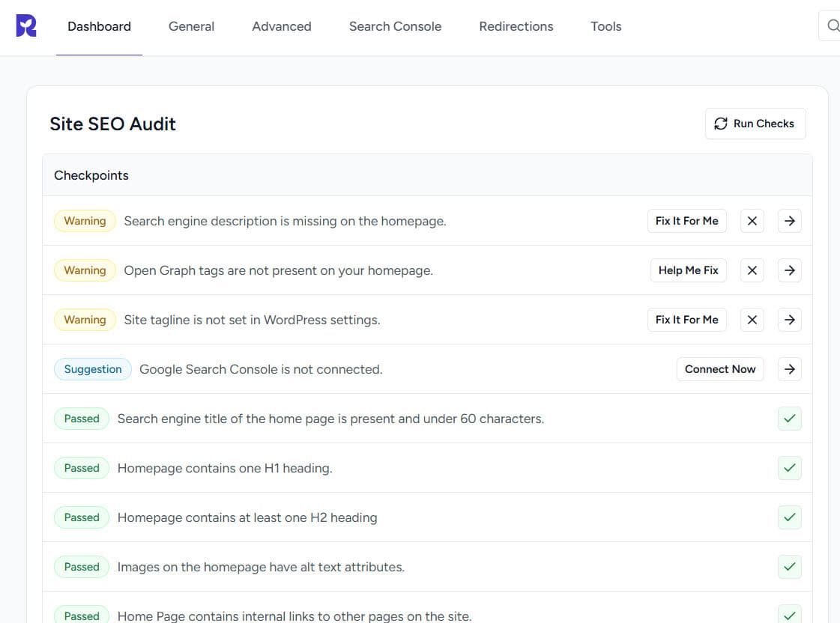Screen dimensions: 840x623
Task: Dismiss the missing description warning with X
Action: tap(752, 221)
